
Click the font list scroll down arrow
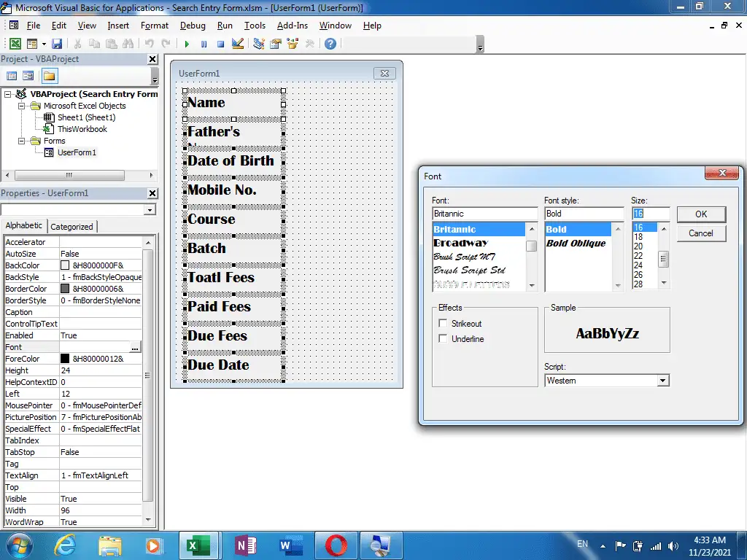tap(532, 286)
